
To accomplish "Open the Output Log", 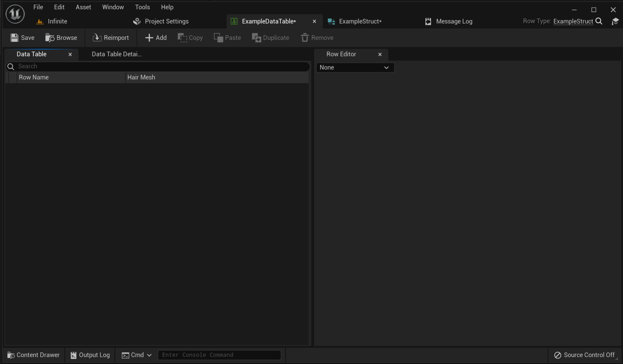I will pos(90,355).
